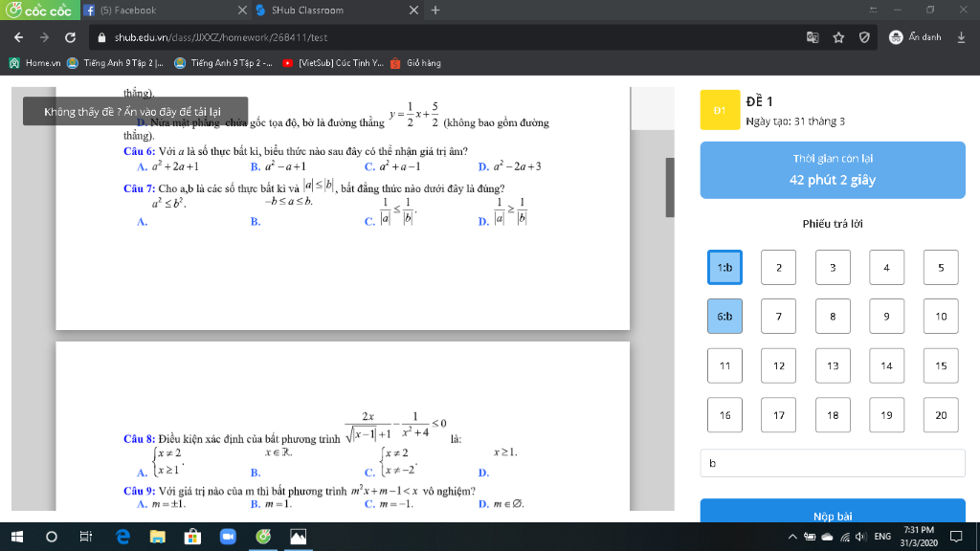Screen dimensions: 980x551
Task: Click the exam document scrollbar thumb
Action: (x=670, y=187)
